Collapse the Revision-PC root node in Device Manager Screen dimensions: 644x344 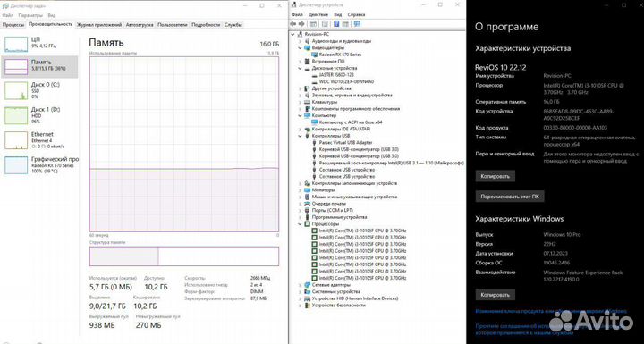pos(292,35)
